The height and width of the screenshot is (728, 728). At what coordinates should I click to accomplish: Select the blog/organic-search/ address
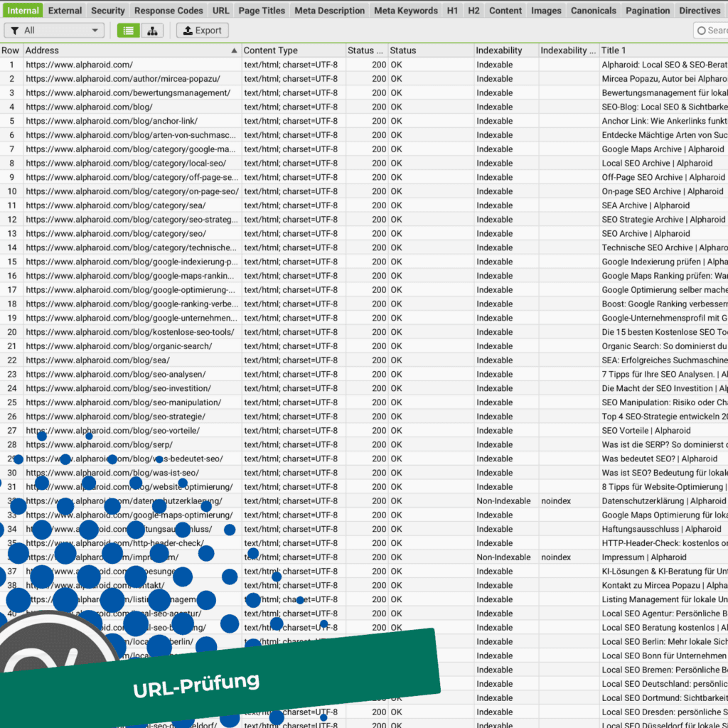point(119,346)
